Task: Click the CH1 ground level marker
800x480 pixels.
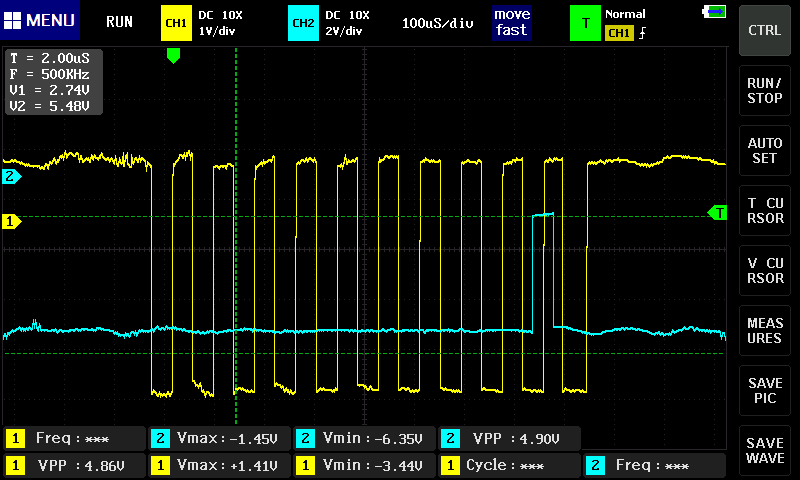Action: (11, 221)
